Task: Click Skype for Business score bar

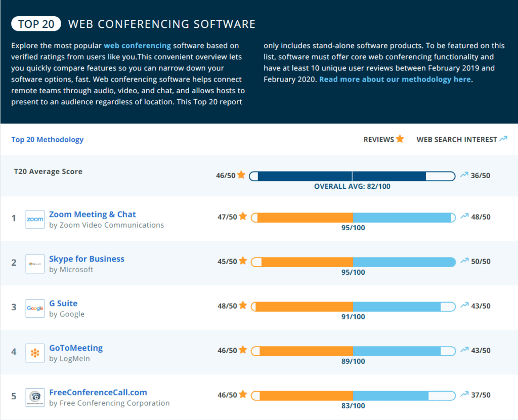Action: tap(353, 262)
